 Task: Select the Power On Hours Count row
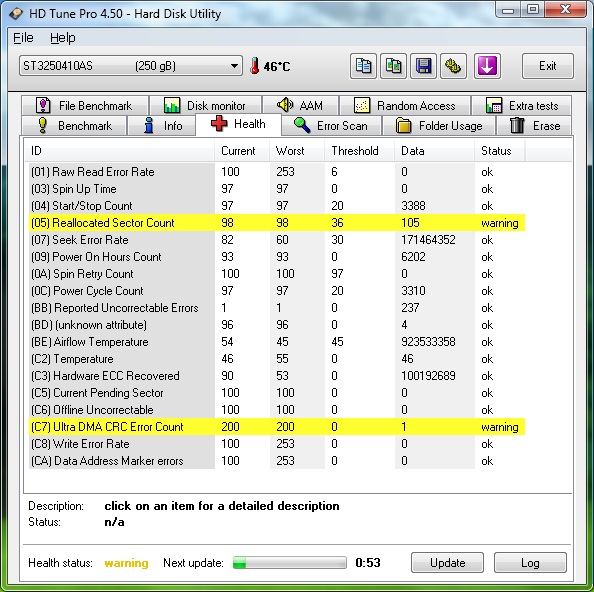click(277, 257)
